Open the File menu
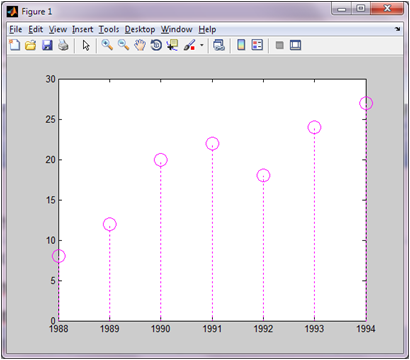 coord(16,30)
